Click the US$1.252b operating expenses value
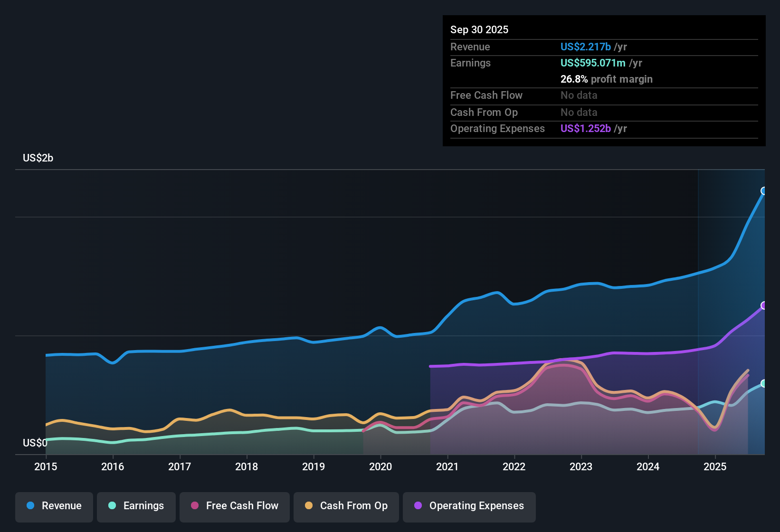Screen dimensions: 780x532 coord(586,128)
